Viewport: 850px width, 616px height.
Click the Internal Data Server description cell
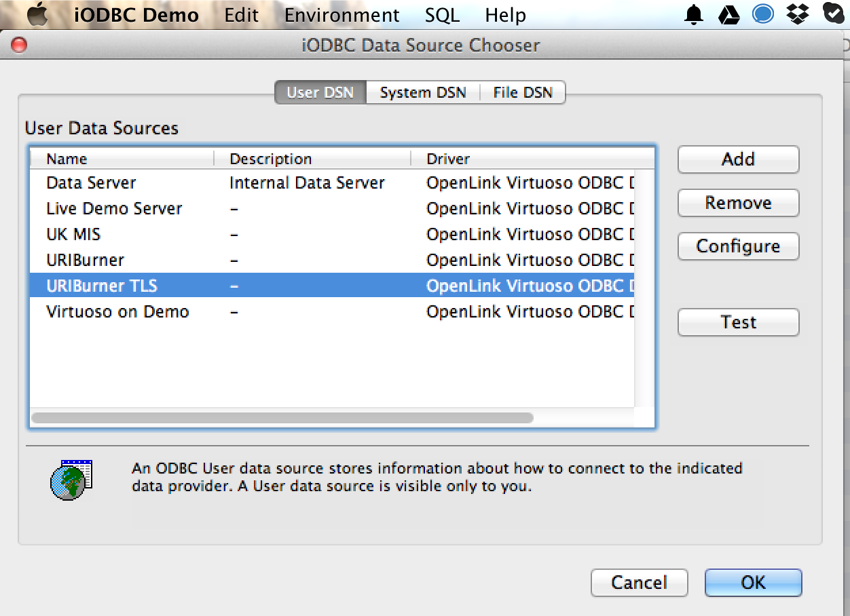(307, 182)
